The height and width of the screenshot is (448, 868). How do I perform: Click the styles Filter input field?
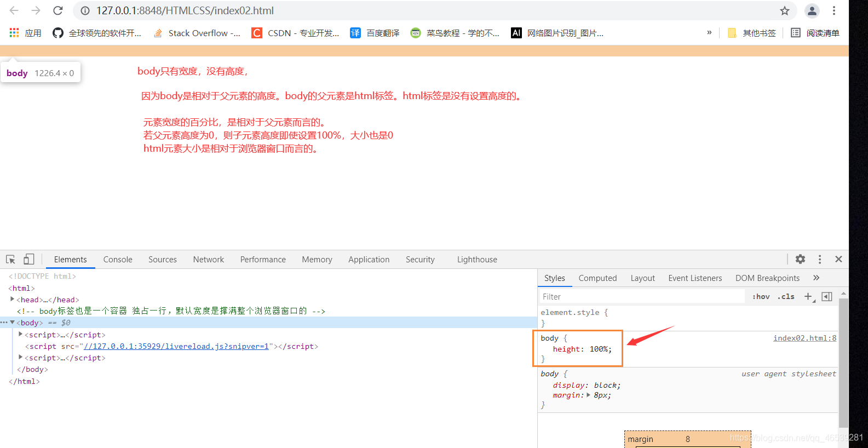tap(642, 297)
